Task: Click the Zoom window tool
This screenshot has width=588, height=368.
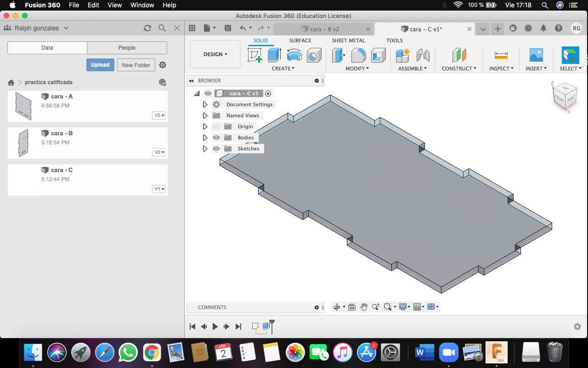Action: [x=388, y=307]
